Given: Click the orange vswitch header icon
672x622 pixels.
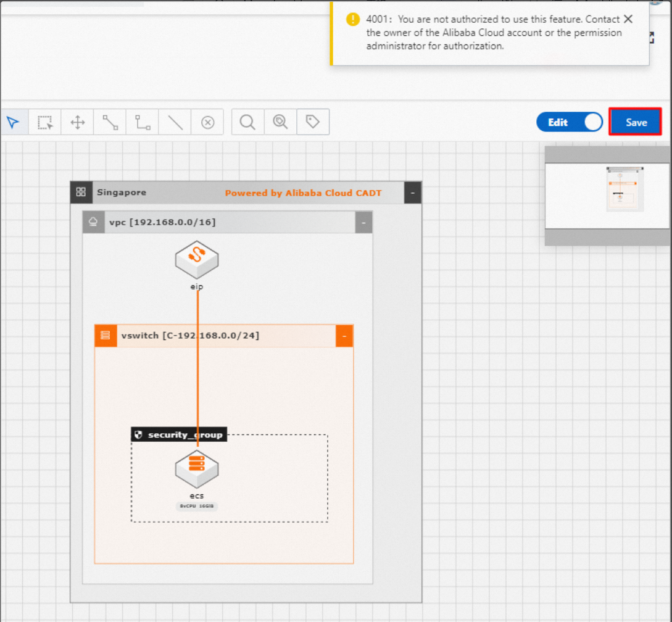Looking at the screenshot, I should click(x=106, y=336).
